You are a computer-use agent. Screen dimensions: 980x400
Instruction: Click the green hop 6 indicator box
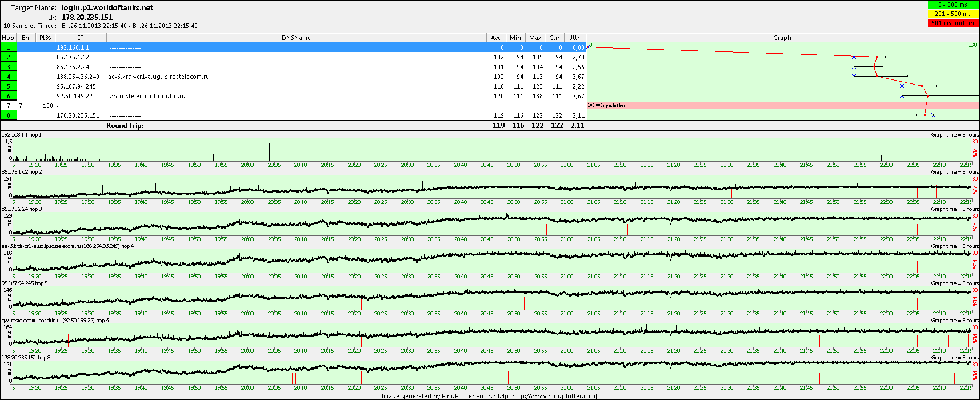9,96
